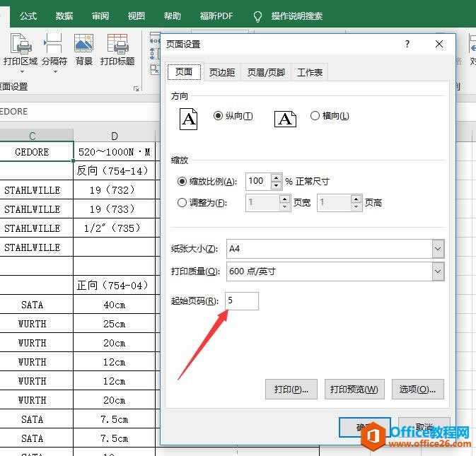The width and height of the screenshot is (476, 456).
Task: Open the paper size A4 dropdown
Action: click(x=438, y=249)
